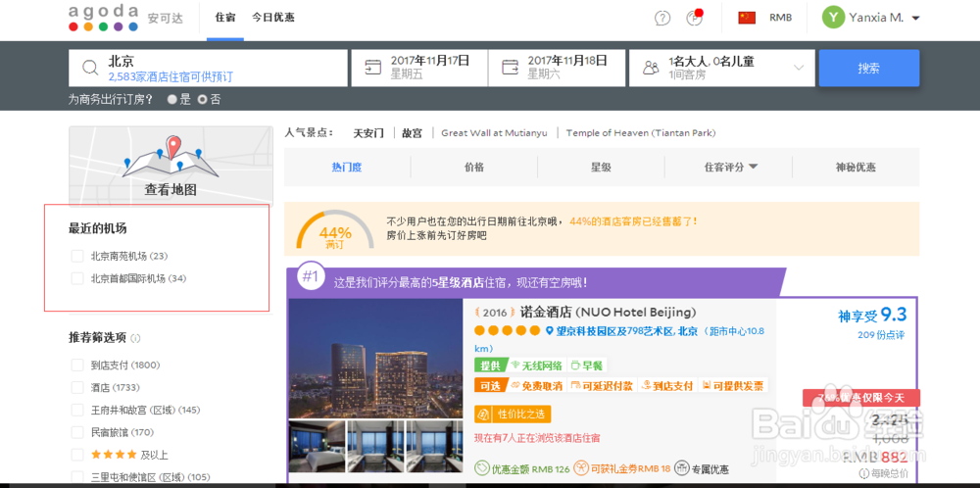Open the RMB currency selector
This screenshot has height=488, width=980.
(781, 18)
